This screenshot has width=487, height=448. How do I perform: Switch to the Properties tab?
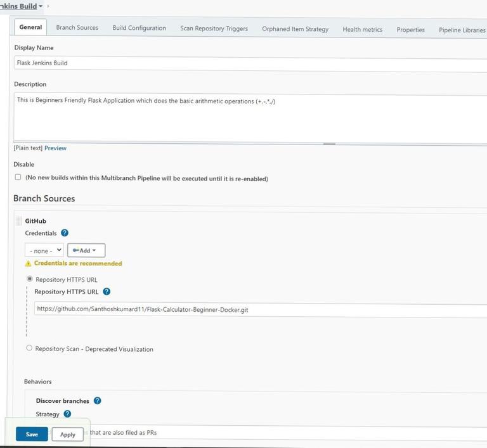click(411, 30)
